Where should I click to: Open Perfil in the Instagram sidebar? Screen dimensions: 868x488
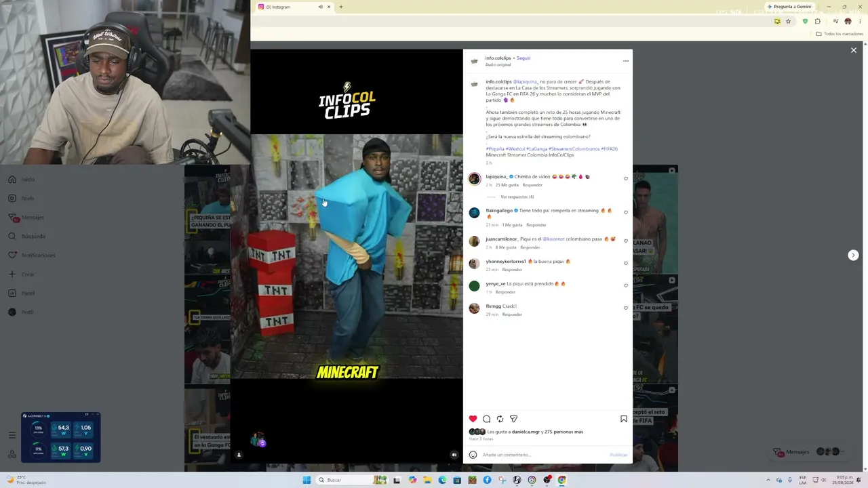tap(21, 312)
